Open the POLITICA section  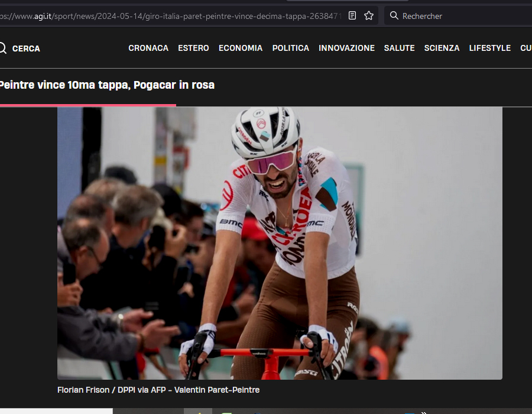pos(290,48)
